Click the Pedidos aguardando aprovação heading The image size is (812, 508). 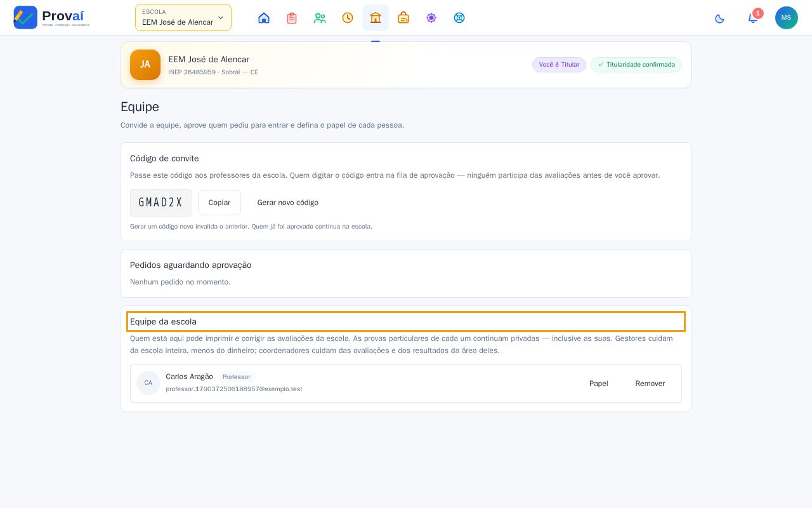[191, 265]
